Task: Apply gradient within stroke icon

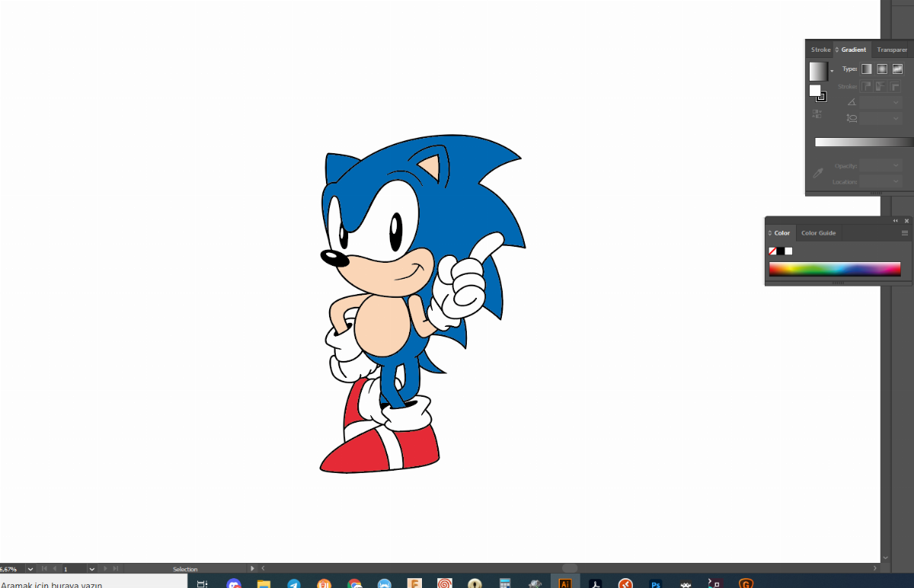Action: click(867, 87)
